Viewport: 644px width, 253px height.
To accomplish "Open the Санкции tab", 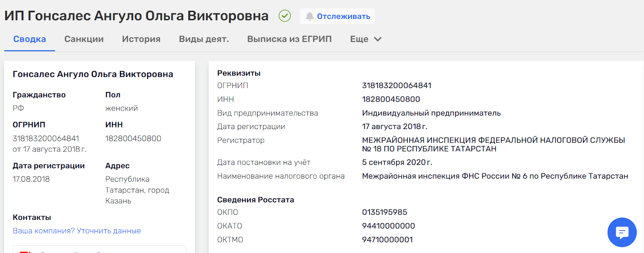I will [x=84, y=39].
